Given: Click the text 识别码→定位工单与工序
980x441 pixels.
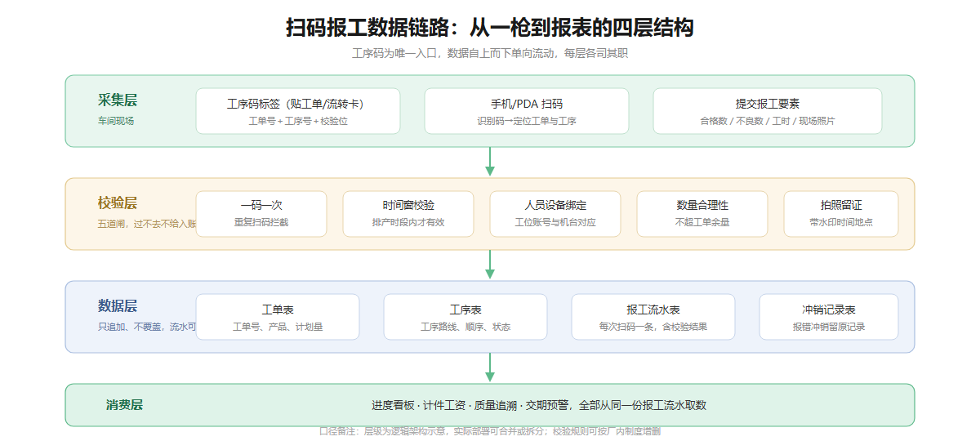Looking at the screenshot, I should 527,121.
